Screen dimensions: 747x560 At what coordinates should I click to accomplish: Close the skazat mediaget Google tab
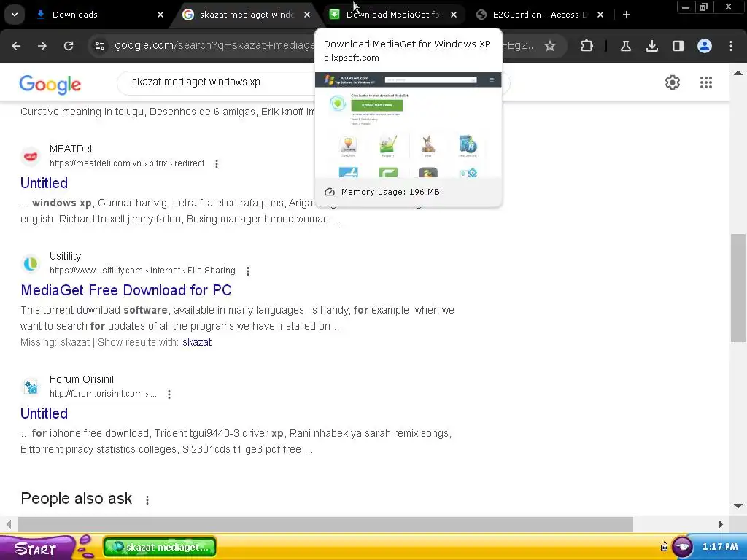307,15
